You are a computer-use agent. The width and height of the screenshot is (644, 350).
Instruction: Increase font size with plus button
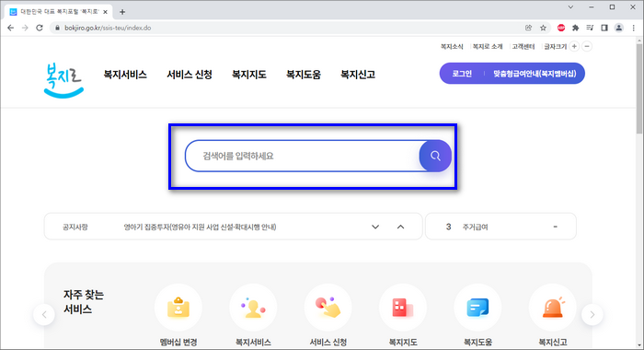574,46
